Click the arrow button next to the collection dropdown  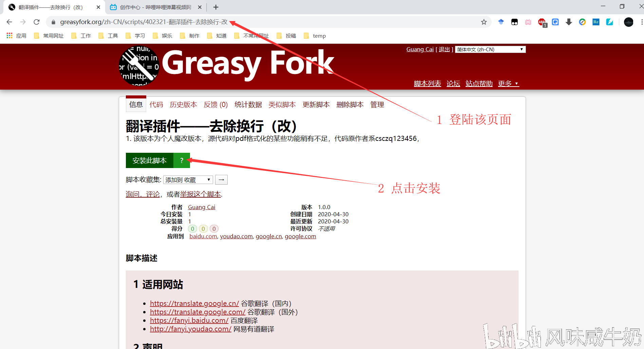tap(221, 180)
